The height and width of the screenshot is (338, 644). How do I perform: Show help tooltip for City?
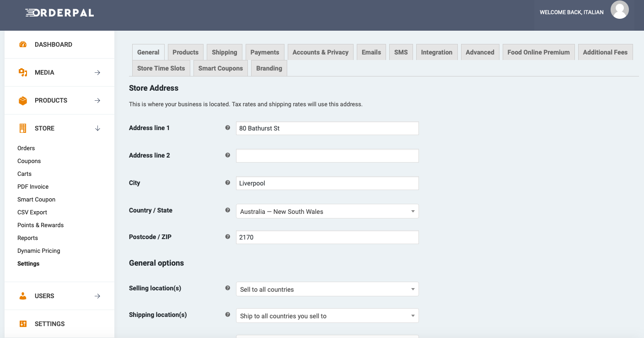point(228,183)
